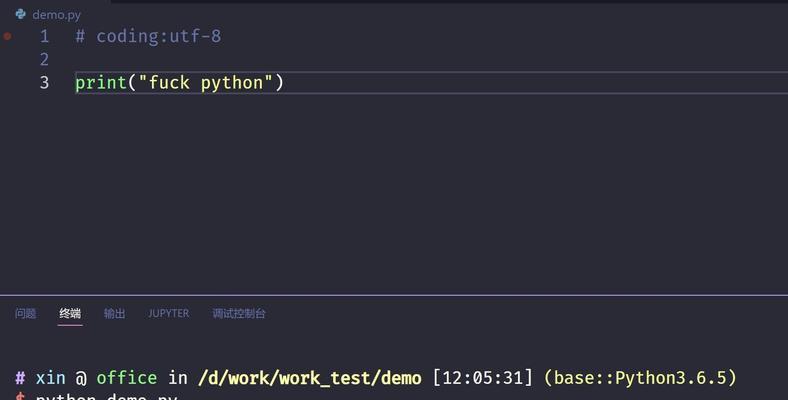Click line number 1 in the gutter

[x=44, y=36]
